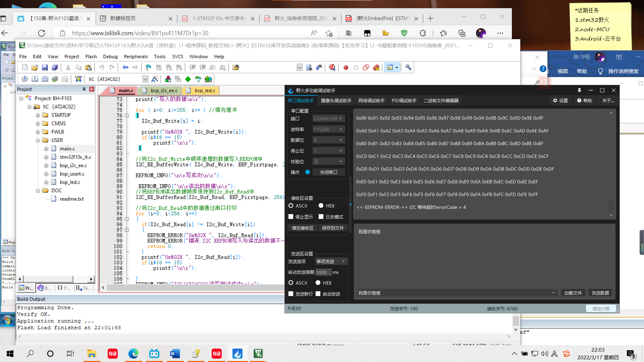The image size is (644, 362).
Task: Open the IIC (AT24C02) target dropdown
Action: coord(145,79)
